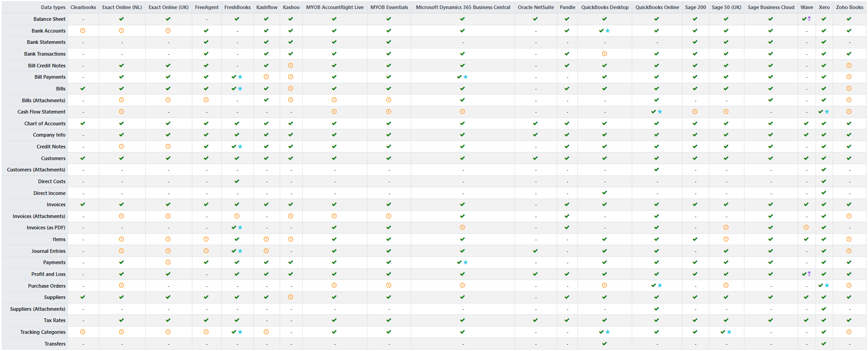Click the star icon in QuickBooks Desktop Bank Accounts cell
868x351 pixels.
(608, 31)
